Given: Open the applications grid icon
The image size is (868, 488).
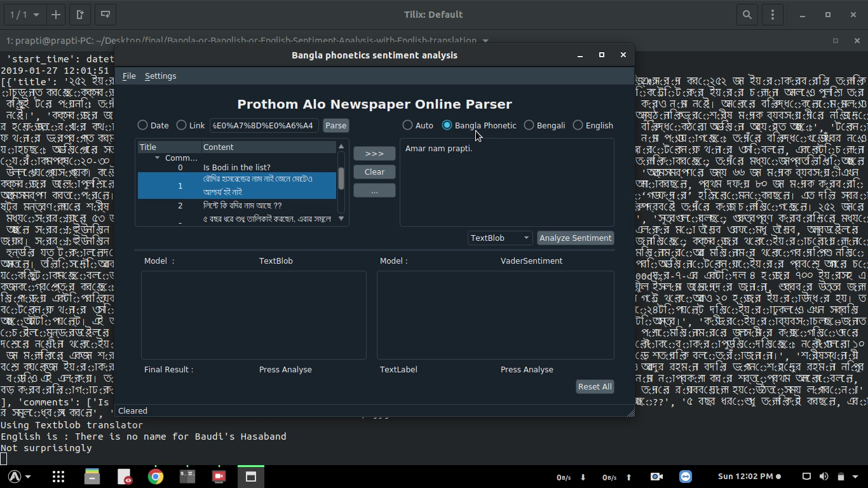Looking at the screenshot, I should pos(58,477).
